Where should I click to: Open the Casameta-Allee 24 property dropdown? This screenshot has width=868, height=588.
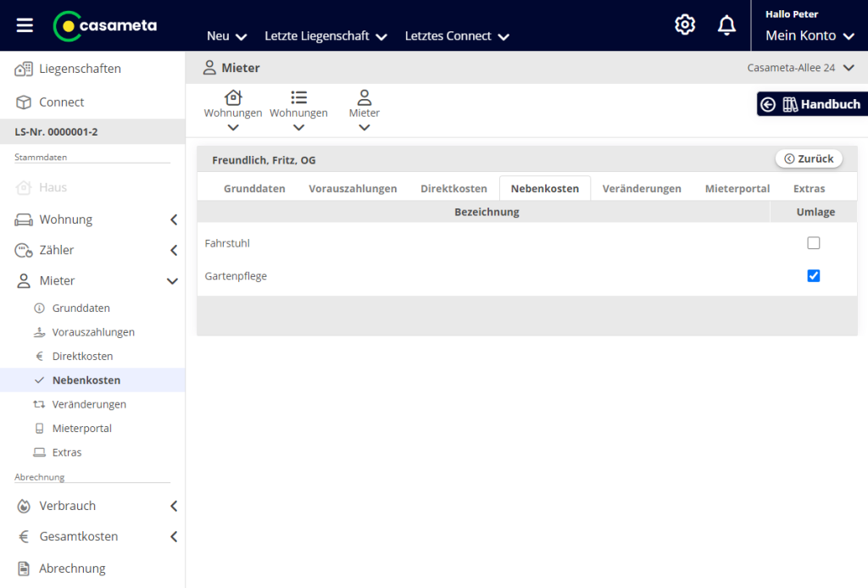click(x=800, y=68)
